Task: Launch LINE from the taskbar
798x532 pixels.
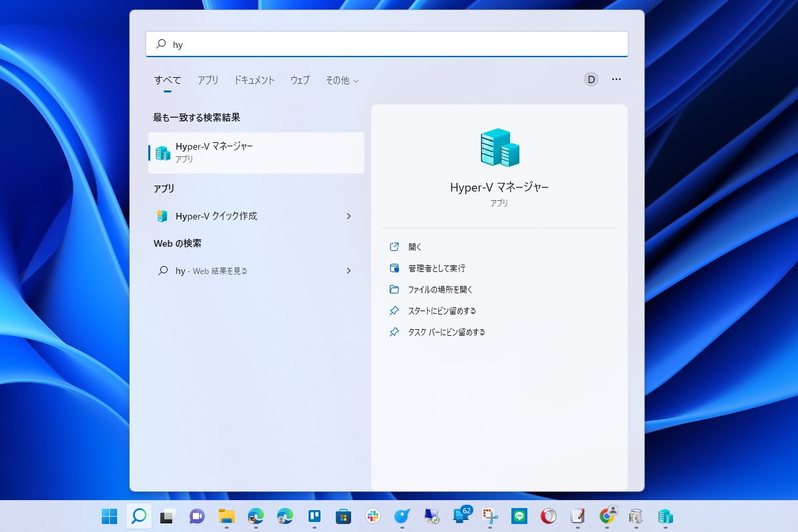Action: click(519, 515)
